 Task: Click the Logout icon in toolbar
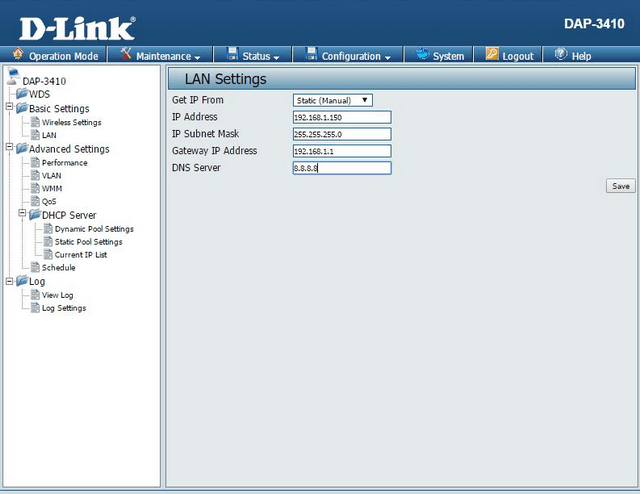(x=492, y=55)
